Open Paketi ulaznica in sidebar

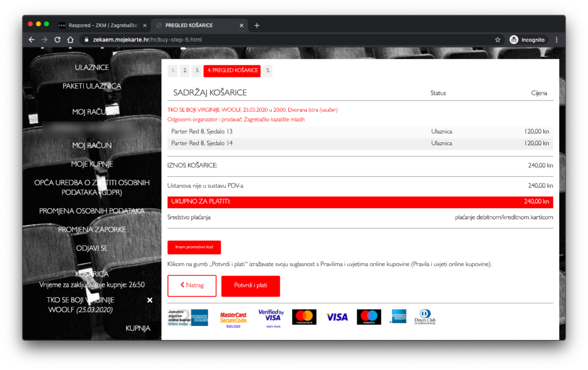click(x=92, y=86)
